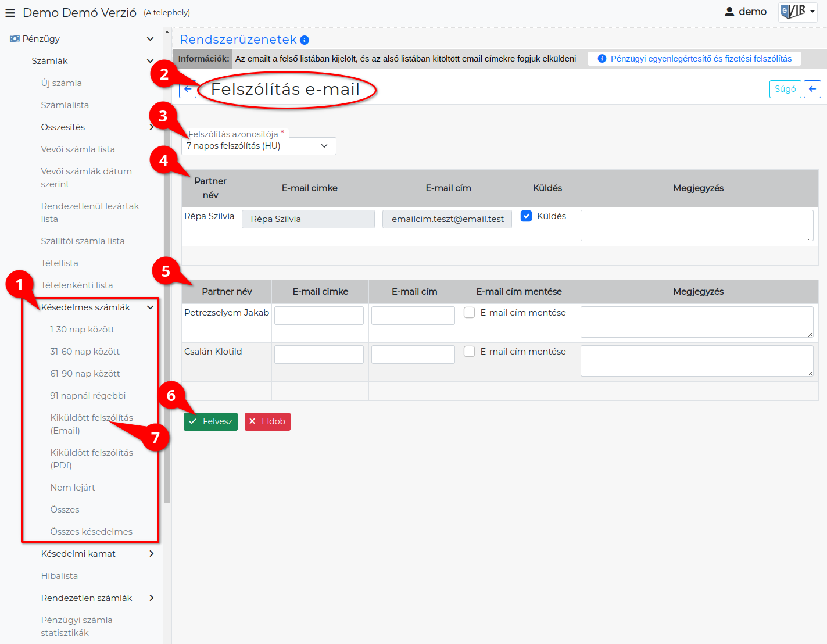
Task: Expand the Rendezetlen számlák submenu
Action: pos(151,598)
